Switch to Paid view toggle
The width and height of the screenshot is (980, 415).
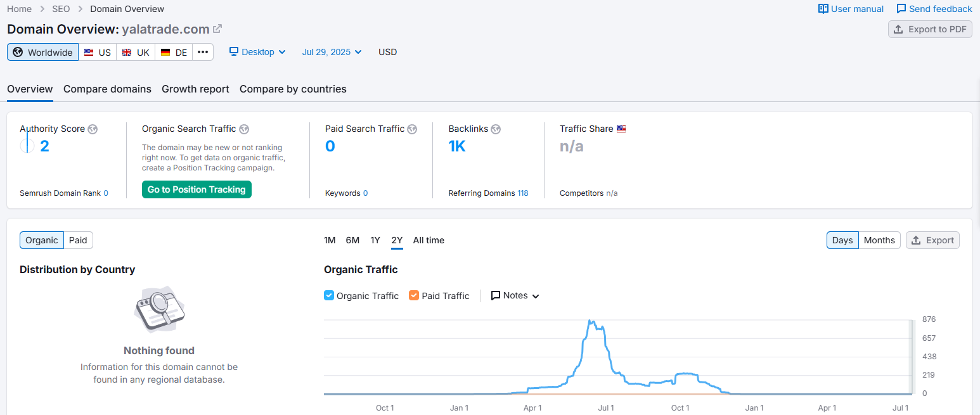[x=79, y=240]
